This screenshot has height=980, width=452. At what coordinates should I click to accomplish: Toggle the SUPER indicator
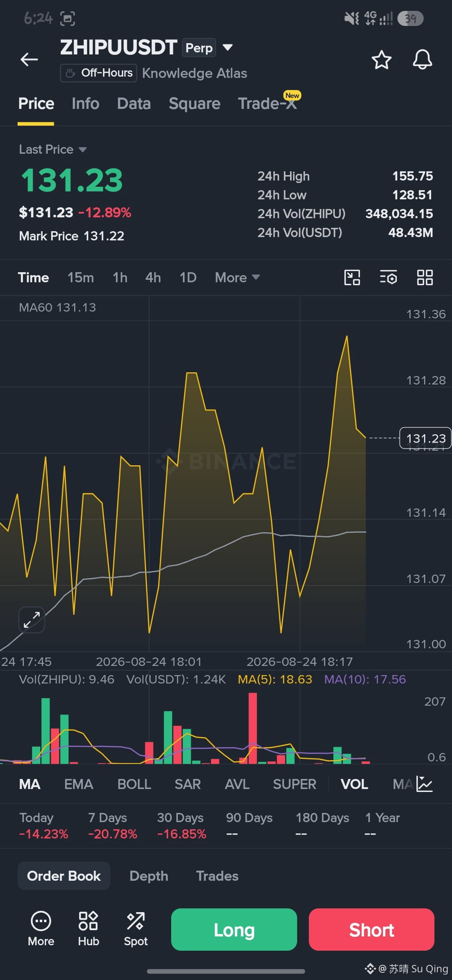coord(294,784)
